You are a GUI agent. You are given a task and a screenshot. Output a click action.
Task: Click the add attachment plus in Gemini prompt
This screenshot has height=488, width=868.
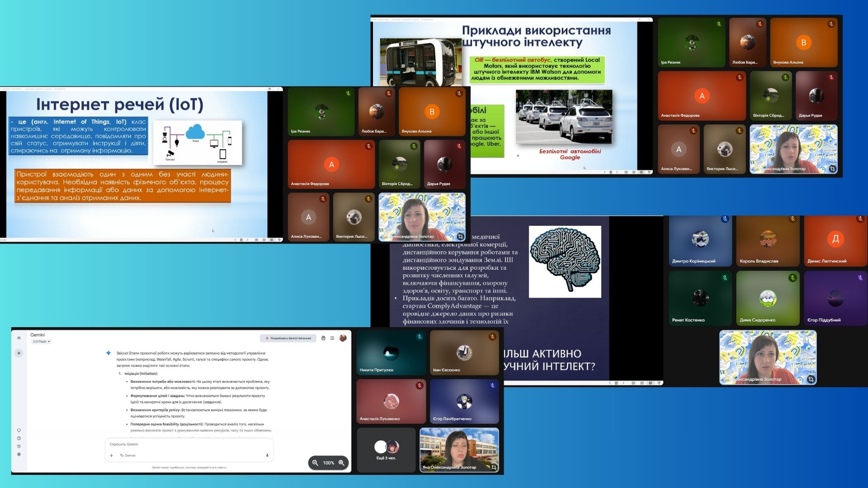tap(111, 455)
